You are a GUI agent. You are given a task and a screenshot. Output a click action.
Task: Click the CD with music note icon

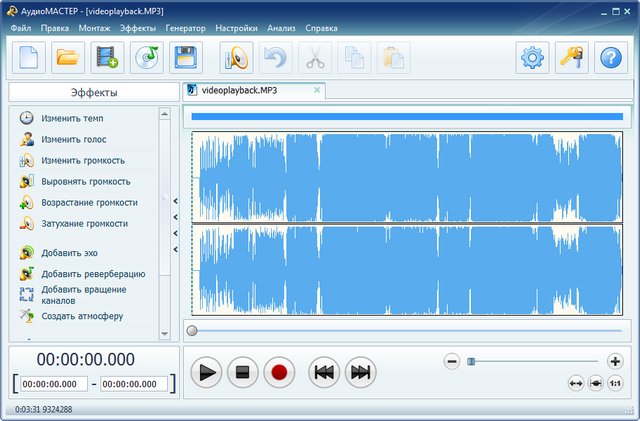tap(147, 58)
